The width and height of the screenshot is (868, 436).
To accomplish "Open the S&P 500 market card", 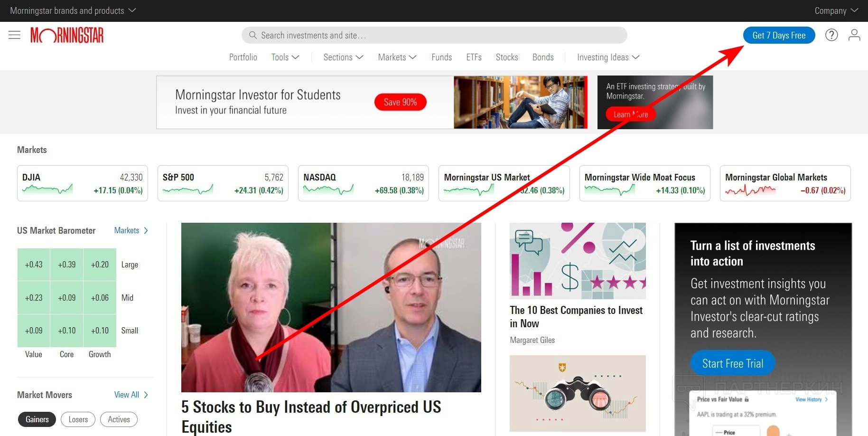I will click(223, 183).
